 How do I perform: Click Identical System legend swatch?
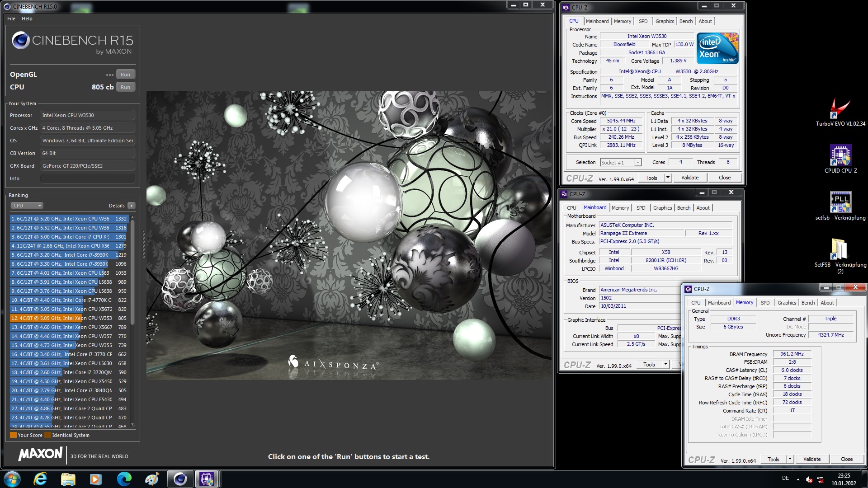pos(47,435)
